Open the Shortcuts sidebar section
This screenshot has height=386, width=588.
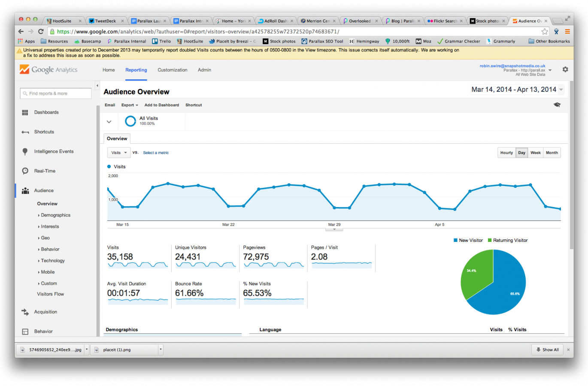point(44,132)
